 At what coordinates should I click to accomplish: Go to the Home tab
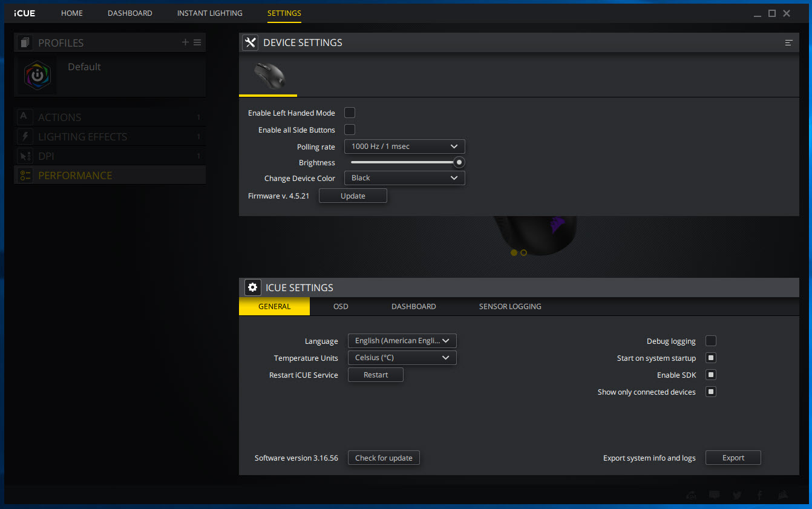point(72,13)
